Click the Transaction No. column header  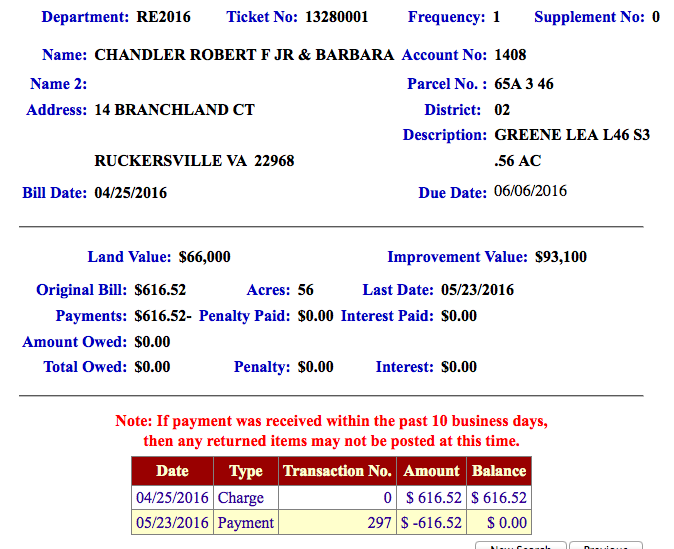[337, 471]
